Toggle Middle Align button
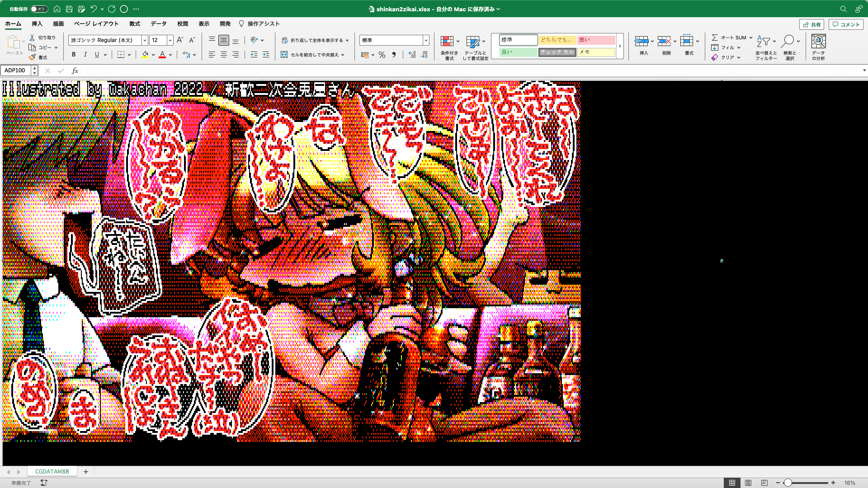Viewport: 868px width, 488px height. (x=224, y=40)
